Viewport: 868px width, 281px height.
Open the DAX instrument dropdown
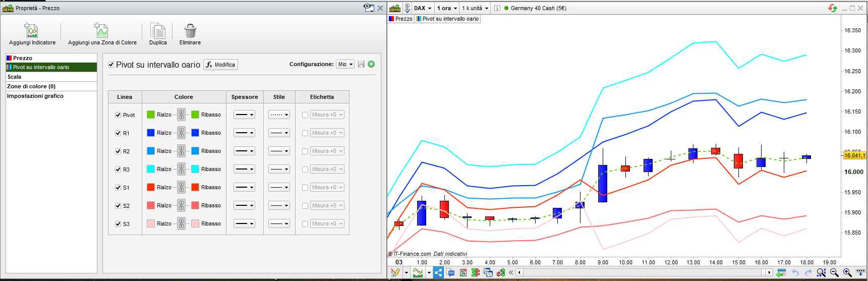coord(423,8)
